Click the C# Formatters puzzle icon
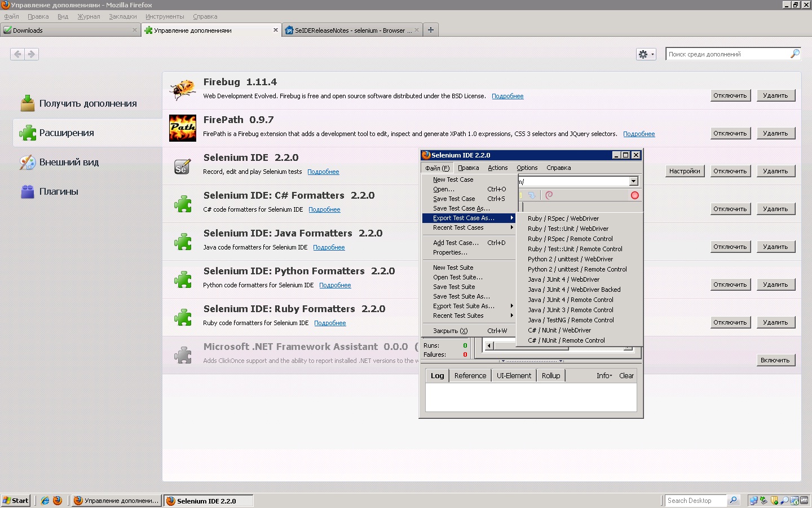Screen dimensions: 812x508 coord(183,204)
